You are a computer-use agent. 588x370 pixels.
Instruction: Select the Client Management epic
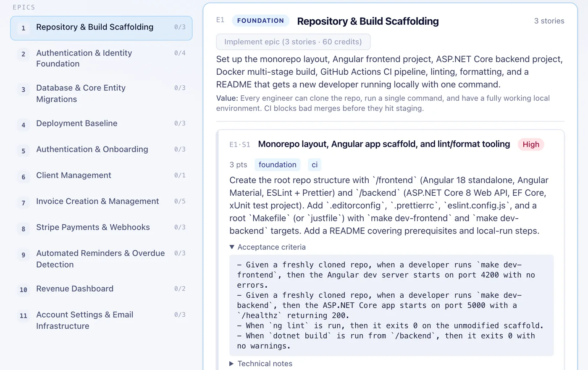[101, 176]
